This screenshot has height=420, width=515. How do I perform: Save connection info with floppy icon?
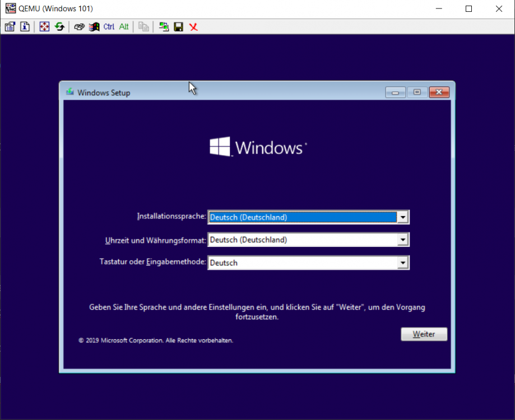point(178,26)
